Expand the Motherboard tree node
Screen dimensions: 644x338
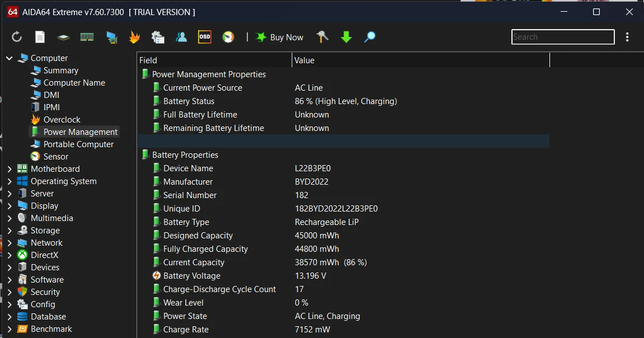point(10,169)
